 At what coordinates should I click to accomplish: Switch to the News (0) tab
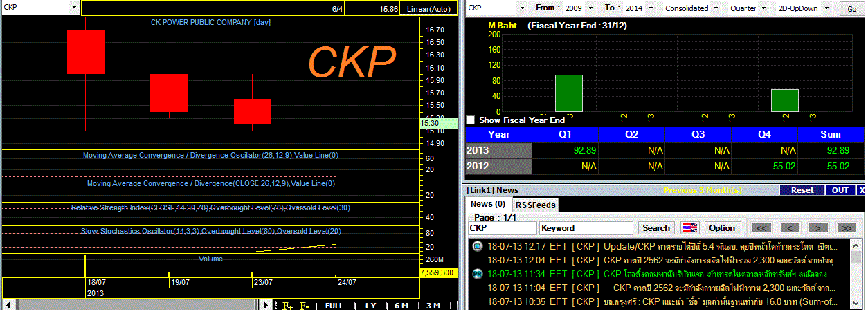point(488,204)
